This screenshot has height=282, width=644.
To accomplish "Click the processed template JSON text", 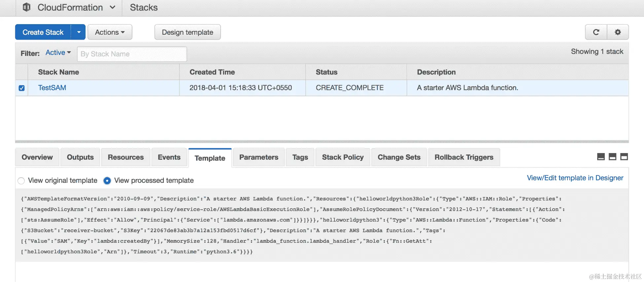I will (x=293, y=225).
